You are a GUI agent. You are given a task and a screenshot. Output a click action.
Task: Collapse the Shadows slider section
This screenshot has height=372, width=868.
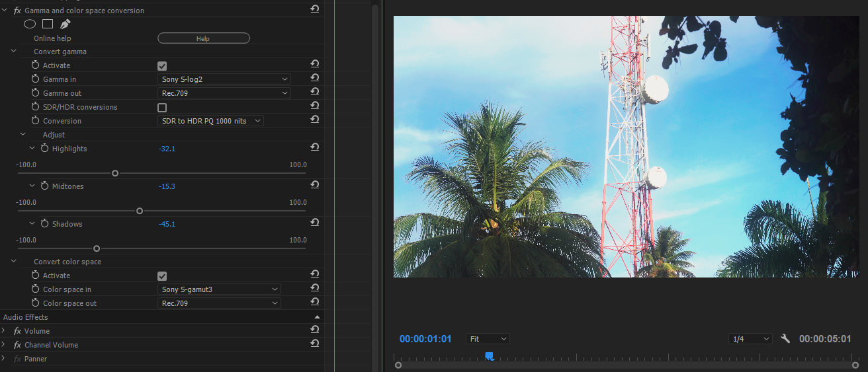tap(32, 223)
